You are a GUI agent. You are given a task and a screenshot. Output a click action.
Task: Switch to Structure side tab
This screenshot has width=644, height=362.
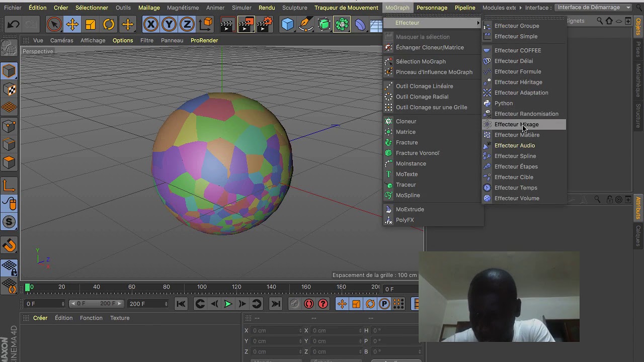point(638,116)
